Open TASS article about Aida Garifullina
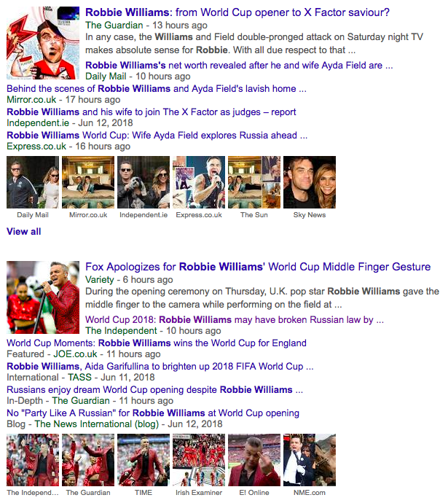The height and width of the screenshot is (503, 448). pyautogui.click(x=160, y=367)
